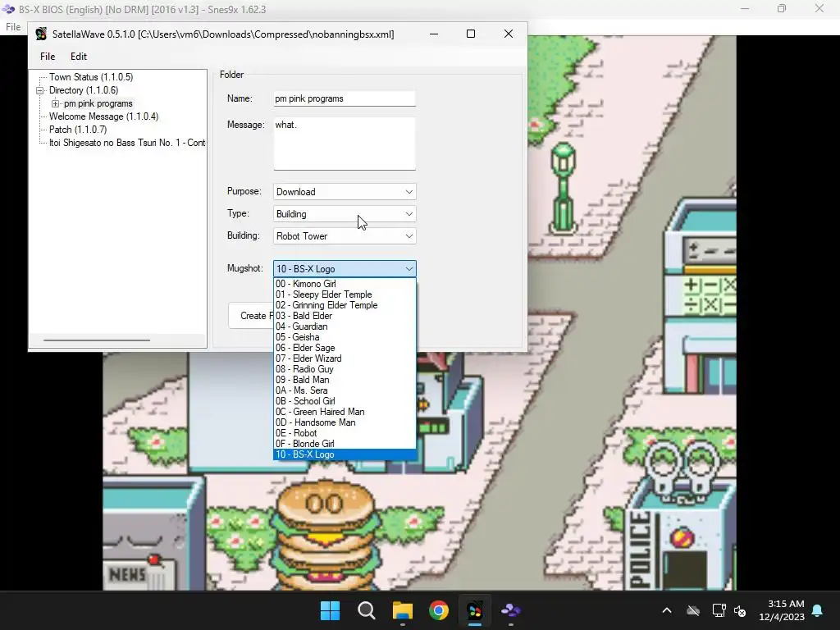Choose 0A - Ms. Sera mugshot

coord(345,391)
